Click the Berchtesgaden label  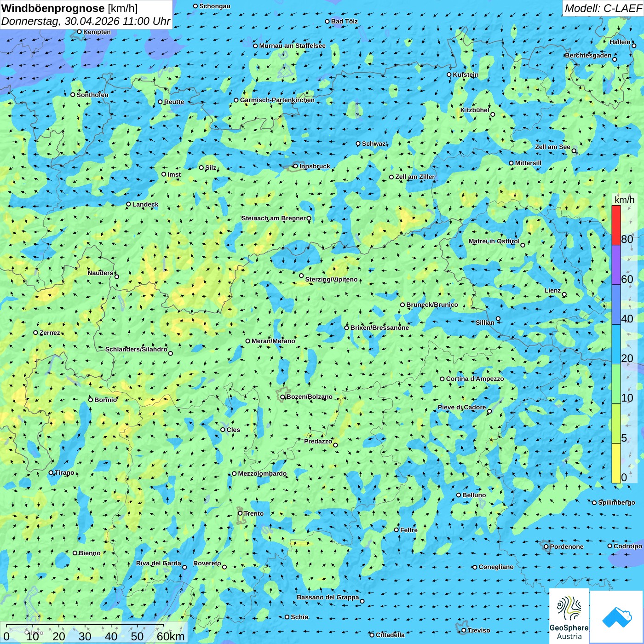[x=588, y=55]
